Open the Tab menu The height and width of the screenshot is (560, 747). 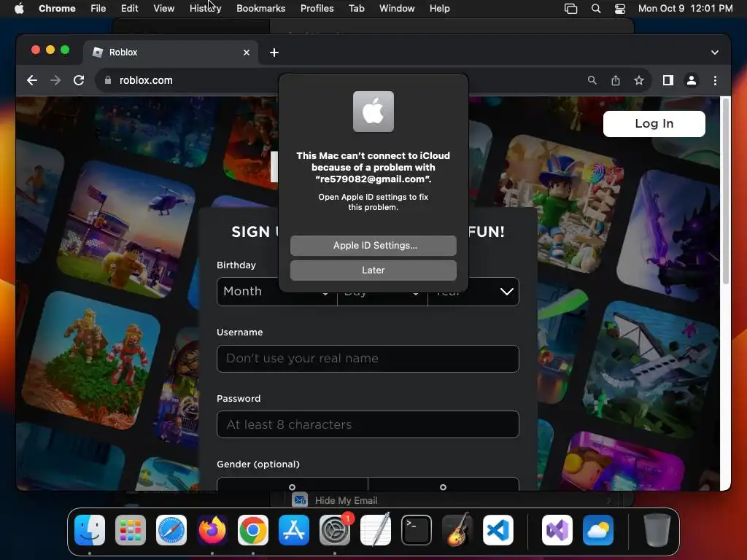tap(356, 8)
